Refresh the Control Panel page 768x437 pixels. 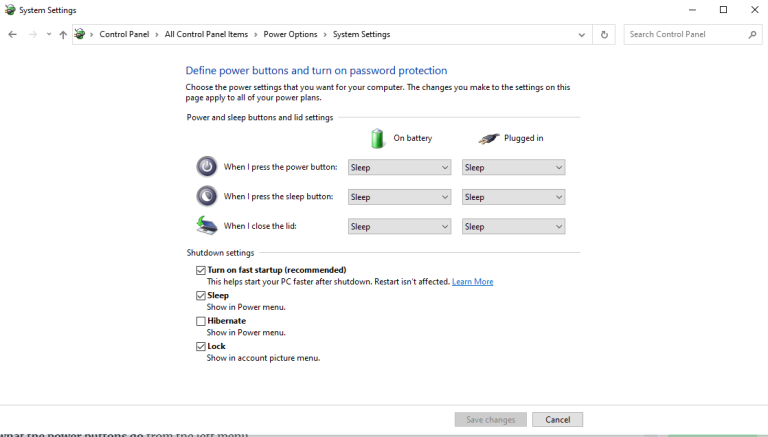604,34
